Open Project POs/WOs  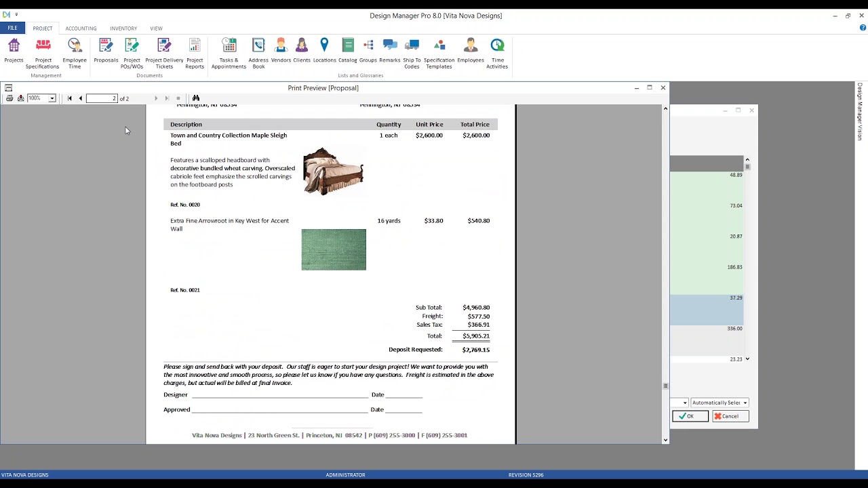(x=132, y=54)
